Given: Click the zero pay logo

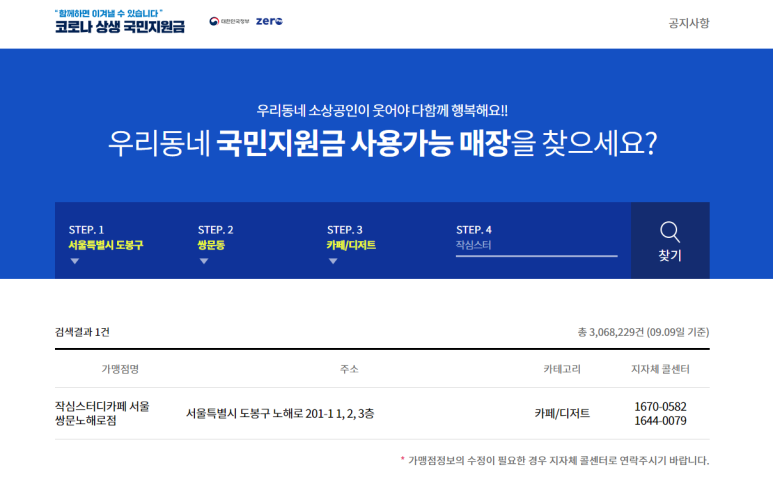Looking at the screenshot, I should 269,21.
